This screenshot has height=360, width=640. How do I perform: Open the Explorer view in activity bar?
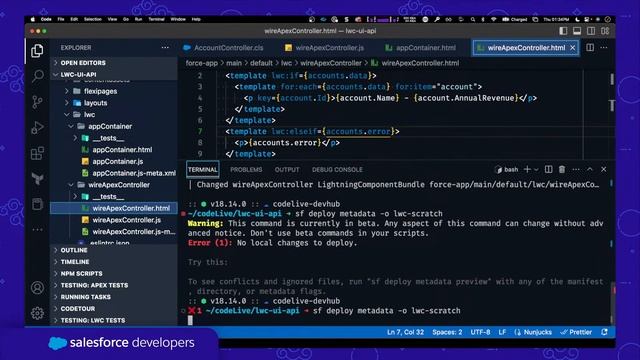point(37,51)
